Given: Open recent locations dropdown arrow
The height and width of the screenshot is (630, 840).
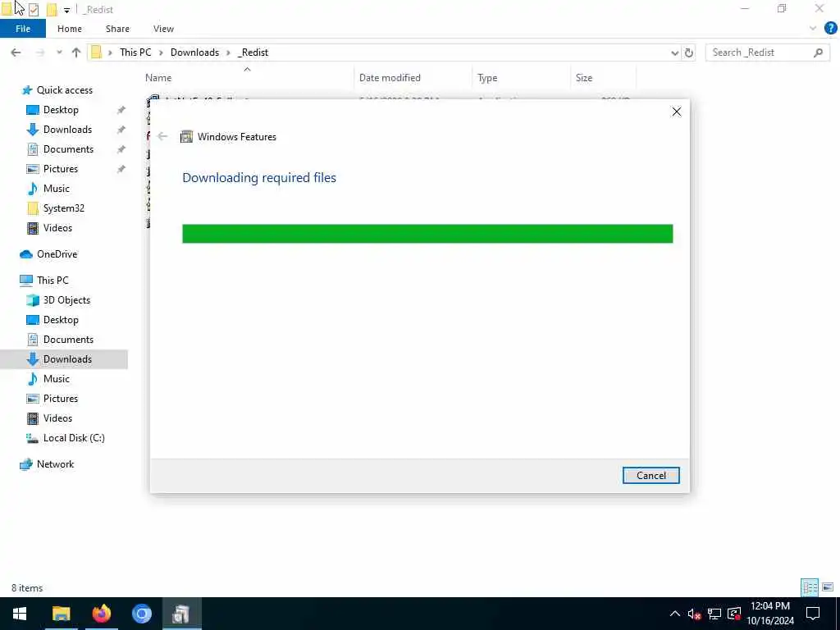Looking at the screenshot, I should click(x=59, y=52).
